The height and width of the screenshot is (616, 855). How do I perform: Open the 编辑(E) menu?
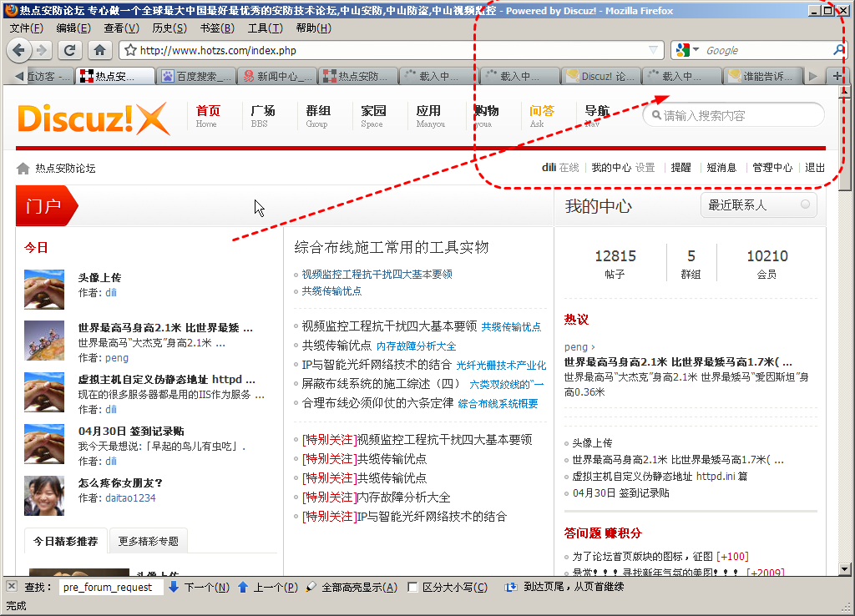tap(73, 28)
